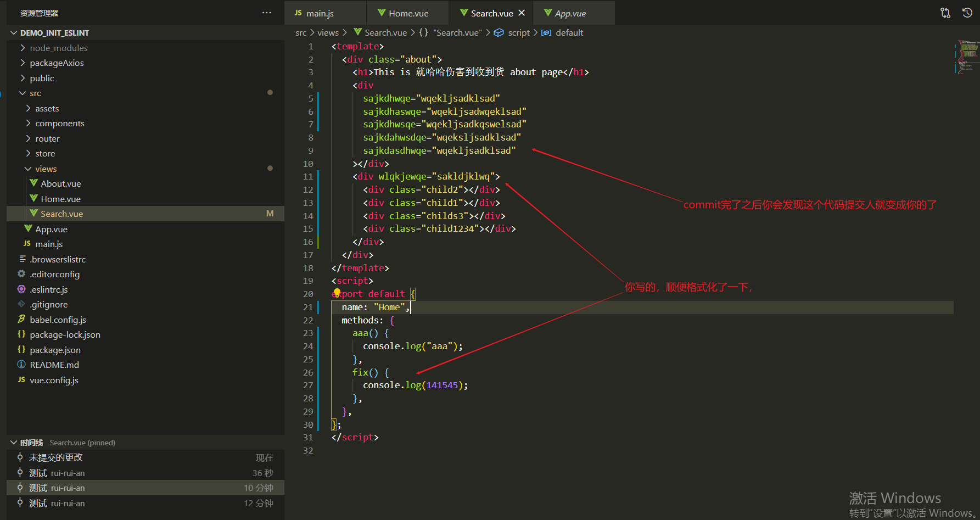Expand the packageAxios folder
Image resolution: width=980 pixels, height=520 pixels.
pos(23,63)
